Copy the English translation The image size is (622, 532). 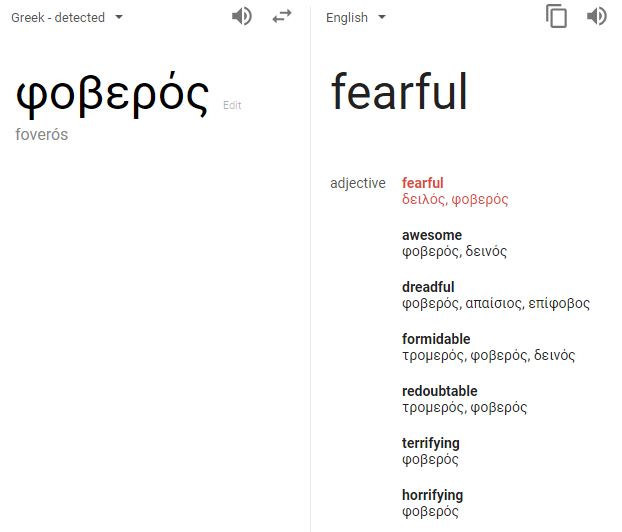pos(556,16)
